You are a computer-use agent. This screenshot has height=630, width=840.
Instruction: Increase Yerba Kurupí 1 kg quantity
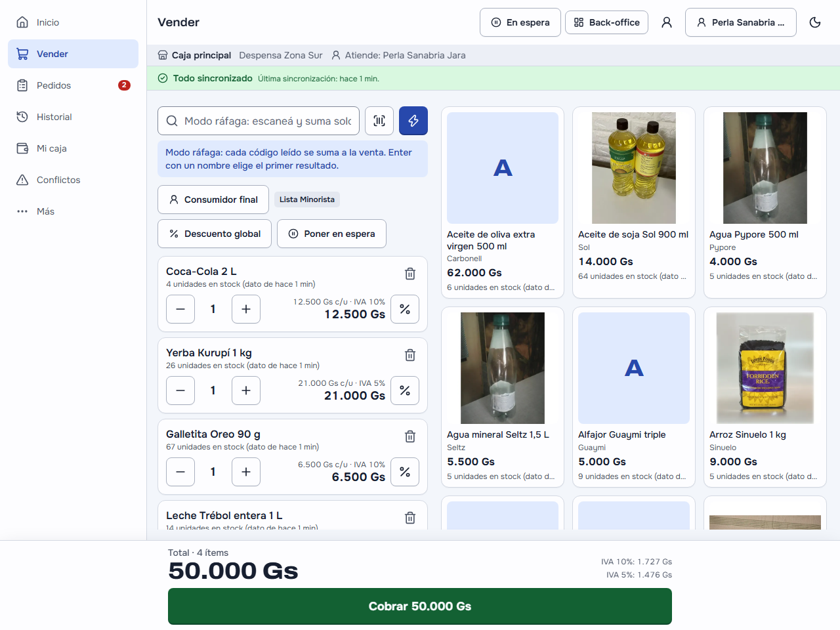coord(246,390)
